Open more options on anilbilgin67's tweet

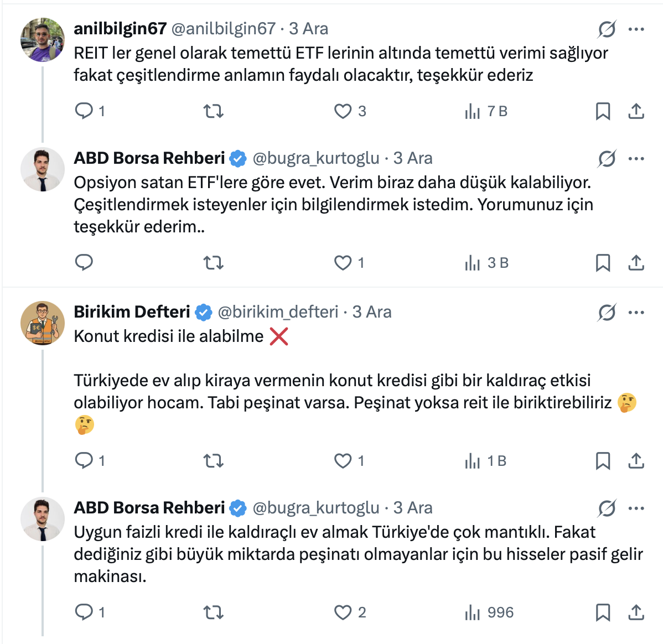click(x=636, y=29)
